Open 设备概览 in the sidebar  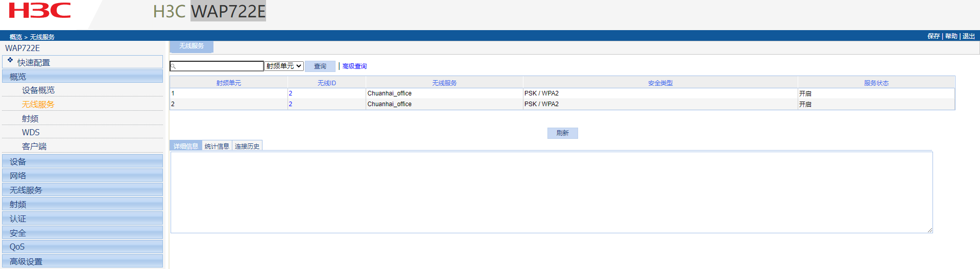click(38, 90)
